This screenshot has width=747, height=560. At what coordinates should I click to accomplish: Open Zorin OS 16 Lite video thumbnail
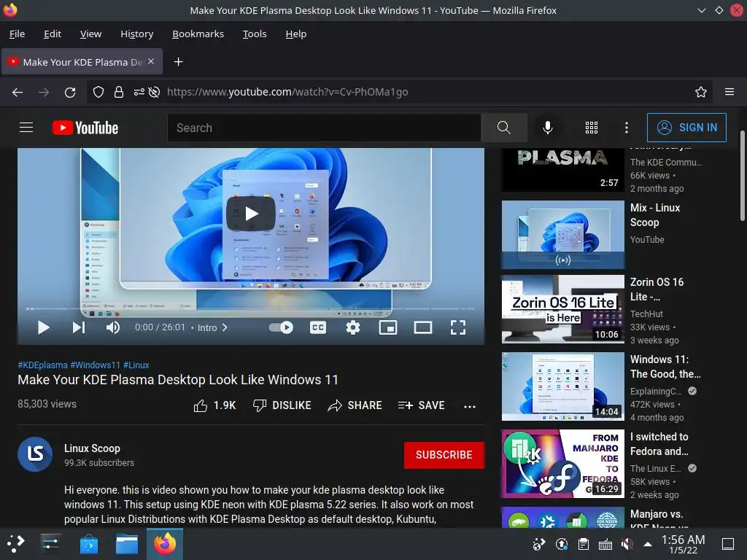pyautogui.click(x=562, y=309)
